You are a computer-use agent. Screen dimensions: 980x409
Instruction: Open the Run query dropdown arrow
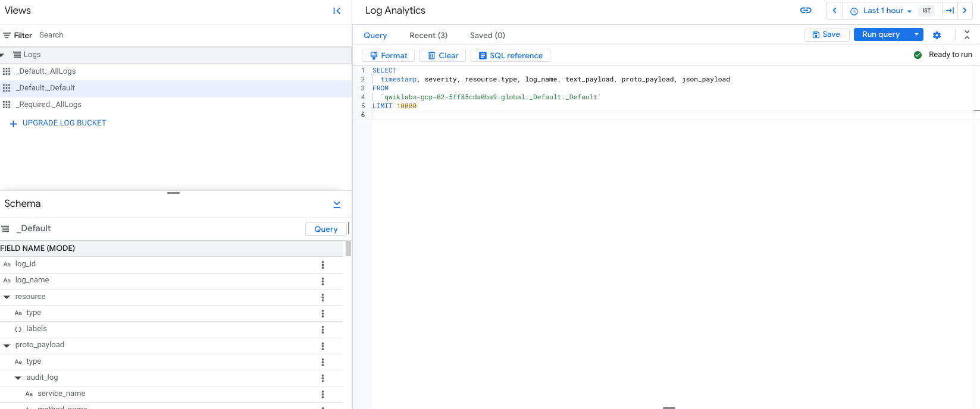click(916, 34)
